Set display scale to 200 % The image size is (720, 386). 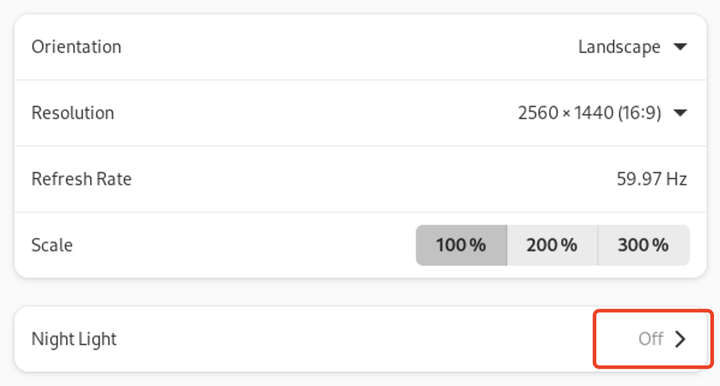[x=552, y=245]
